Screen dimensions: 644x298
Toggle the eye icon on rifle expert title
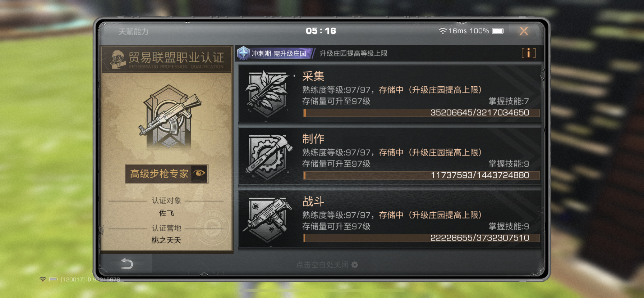pyautogui.click(x=199, y=174)
